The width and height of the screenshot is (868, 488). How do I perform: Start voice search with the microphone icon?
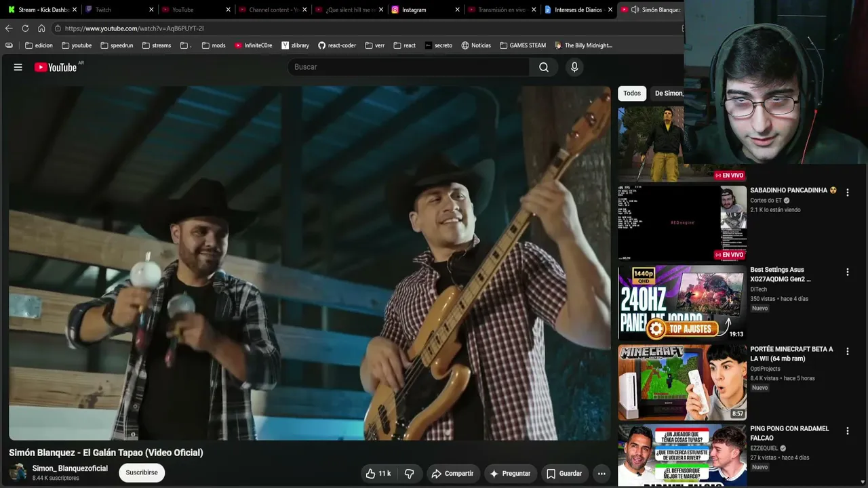tap(574, 67)
